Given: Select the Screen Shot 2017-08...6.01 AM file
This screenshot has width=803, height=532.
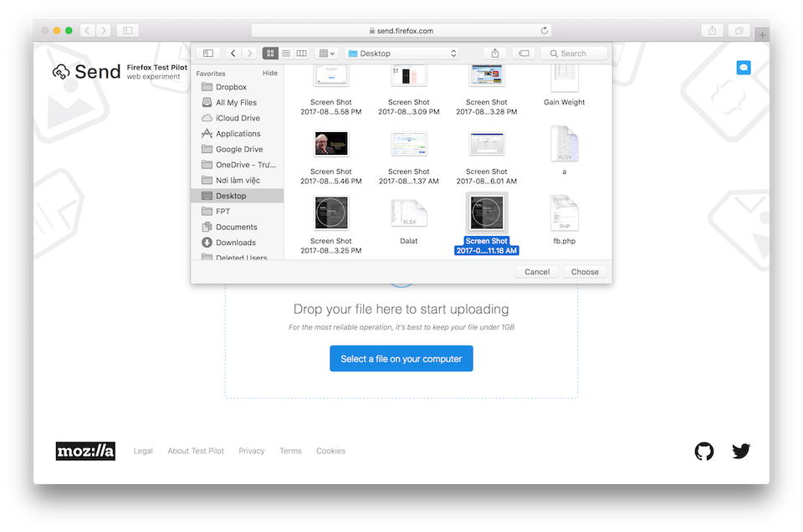Looking at the screenshot, I should (x=487, y=156).
